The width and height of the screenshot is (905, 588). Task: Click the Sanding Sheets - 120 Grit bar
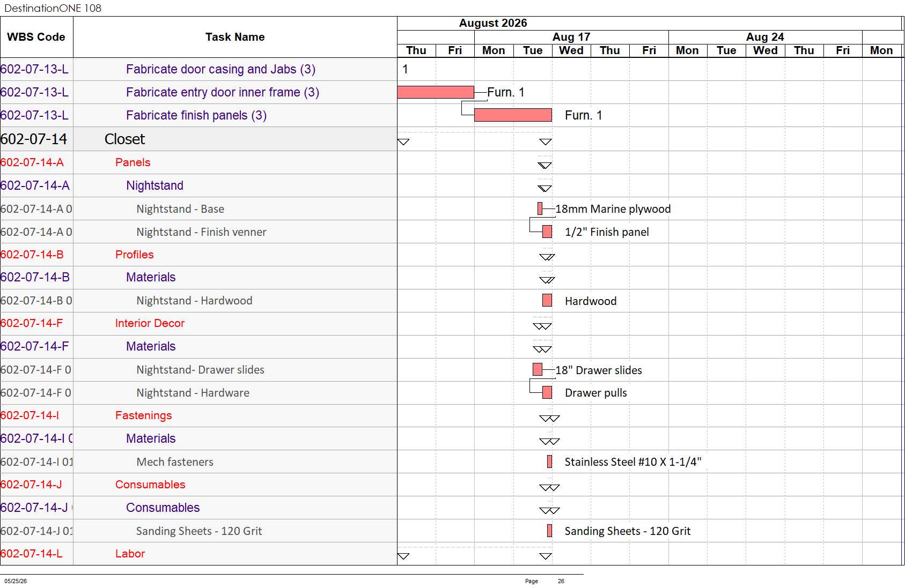pos(549,531)
